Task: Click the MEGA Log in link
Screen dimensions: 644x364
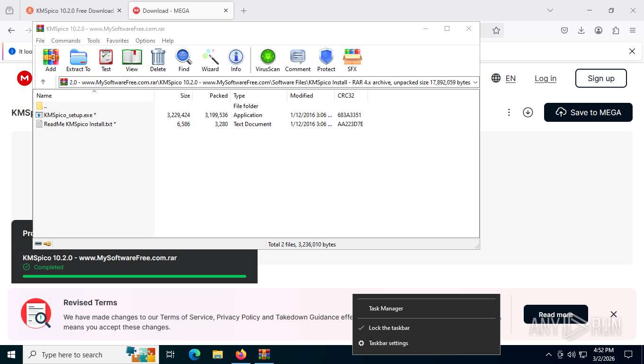Action: click(x=546, y=78)
